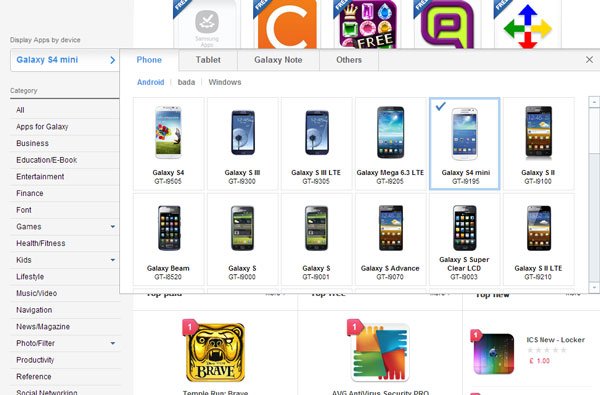Open the jewels FREE game icon
600x395 pixels.
(x=367, y=24)
